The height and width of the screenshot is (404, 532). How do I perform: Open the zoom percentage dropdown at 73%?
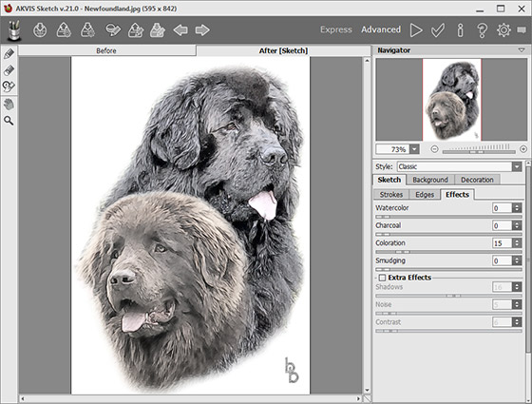[414, 149]
